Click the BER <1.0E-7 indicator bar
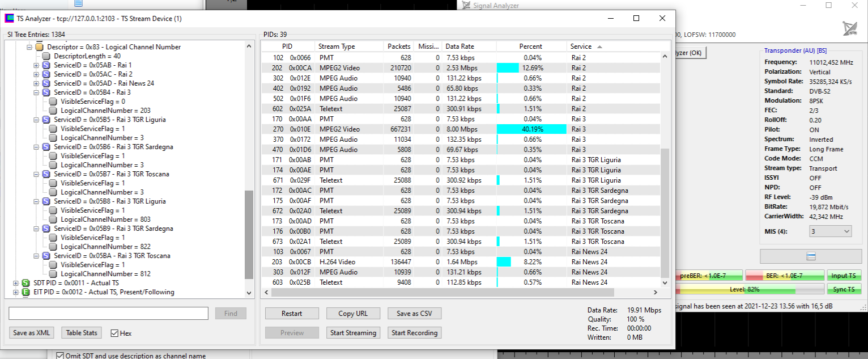868x359 pixels. pos(784,276)
